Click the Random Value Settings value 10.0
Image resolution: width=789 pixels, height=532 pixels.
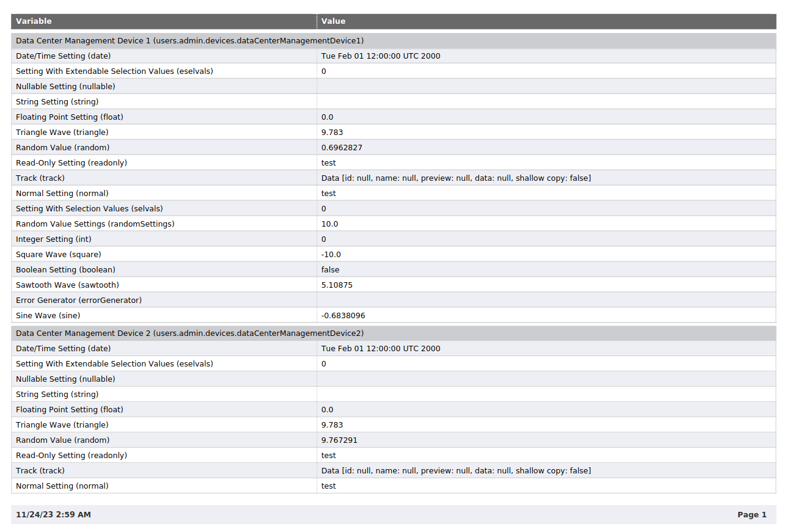tap(329, 224)
